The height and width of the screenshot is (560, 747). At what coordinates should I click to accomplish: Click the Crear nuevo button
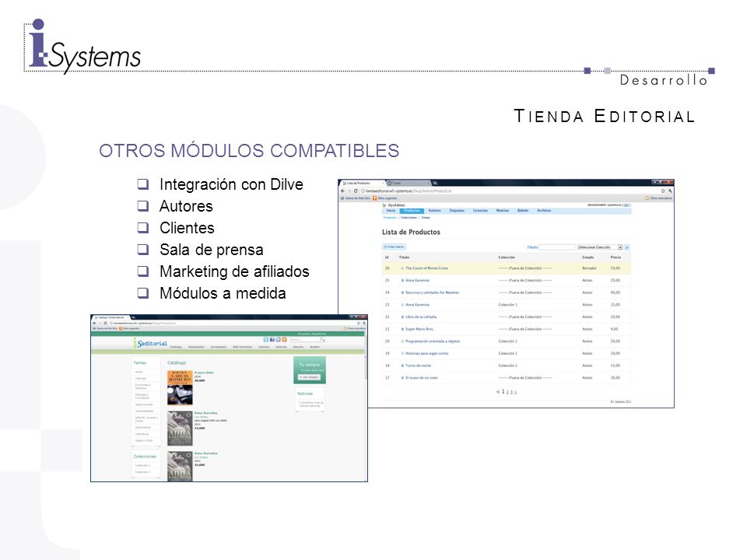coord(395,247)
